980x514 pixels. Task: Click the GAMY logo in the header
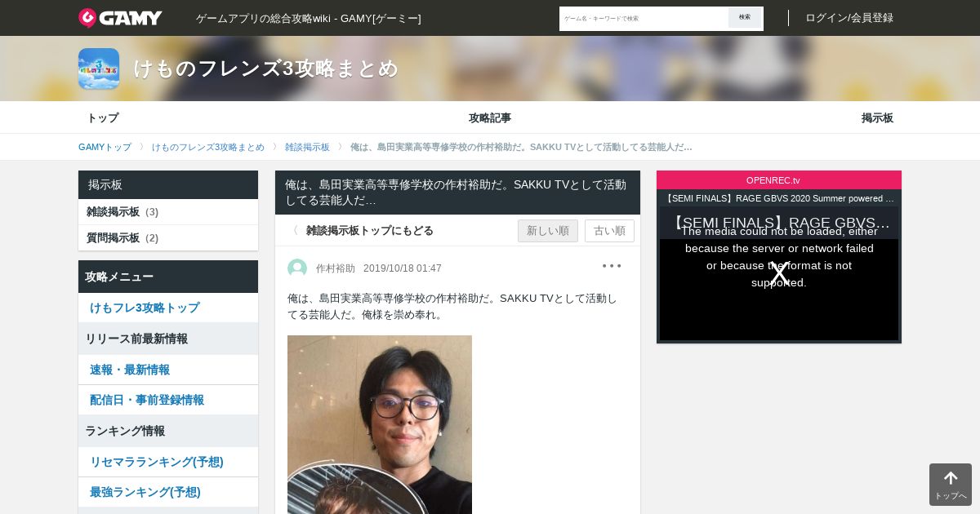coord(120,18)
